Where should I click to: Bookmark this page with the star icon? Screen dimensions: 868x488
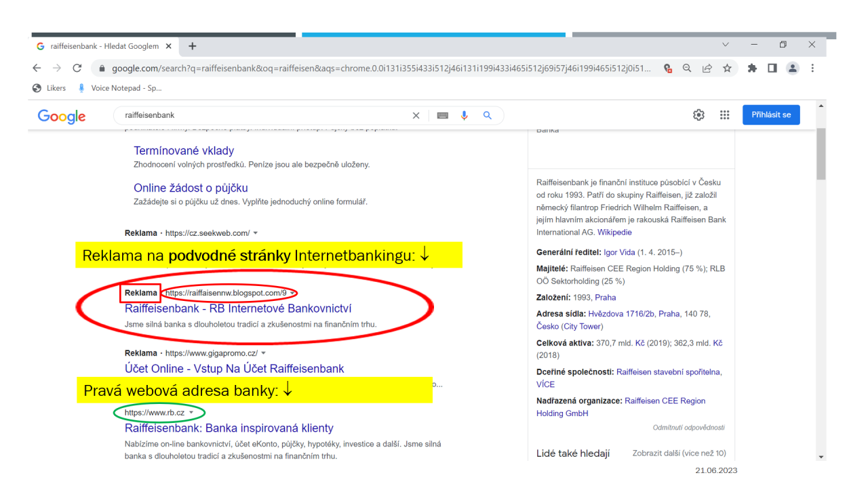pos(727,68)
